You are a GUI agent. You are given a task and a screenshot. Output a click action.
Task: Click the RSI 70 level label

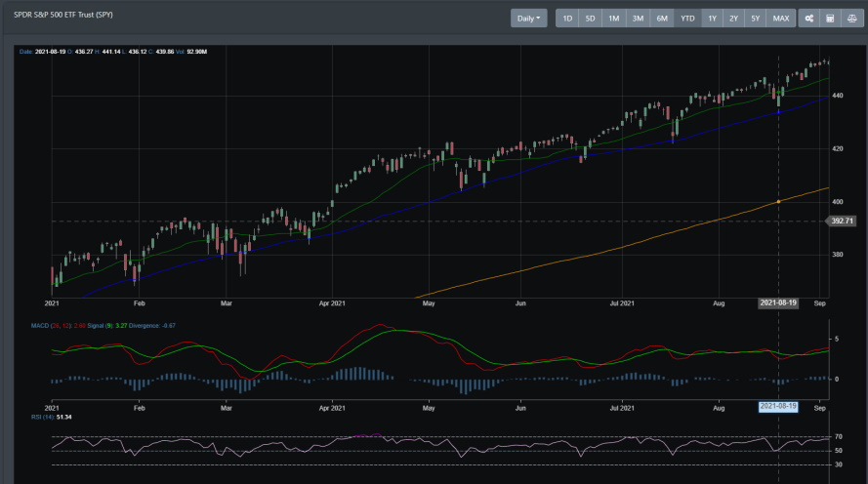tap(839, 437)
